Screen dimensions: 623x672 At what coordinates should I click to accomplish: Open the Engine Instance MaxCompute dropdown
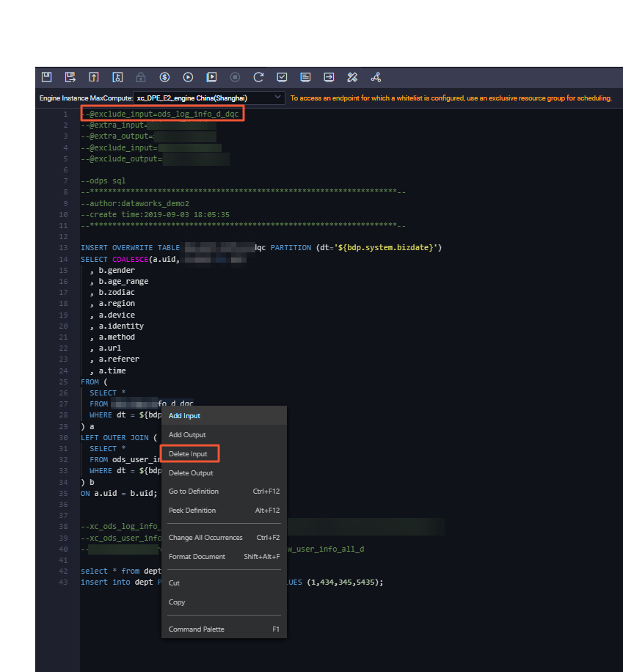point(209,98)
